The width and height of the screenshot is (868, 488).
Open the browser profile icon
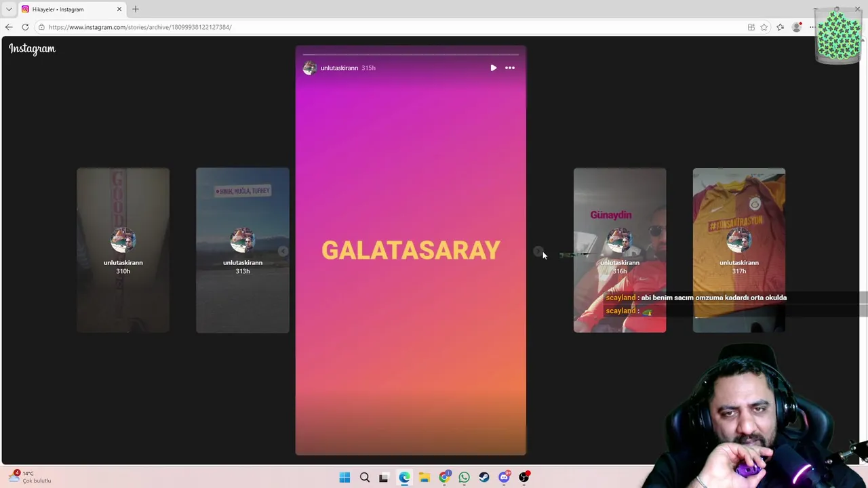(x=797, y=27)
